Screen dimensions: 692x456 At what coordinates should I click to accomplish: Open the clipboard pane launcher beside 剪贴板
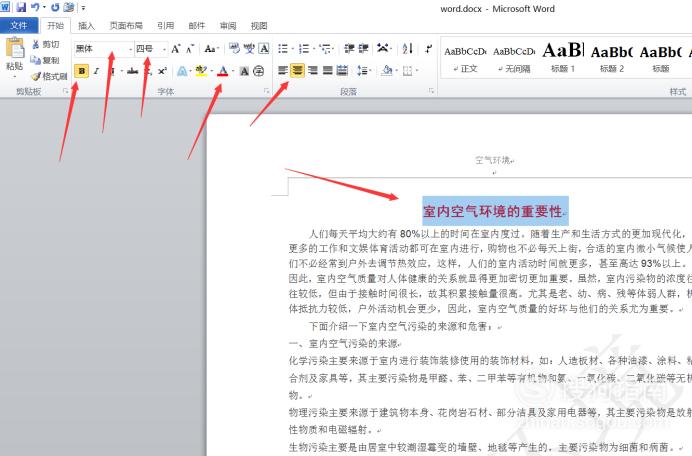click(65, 91)
